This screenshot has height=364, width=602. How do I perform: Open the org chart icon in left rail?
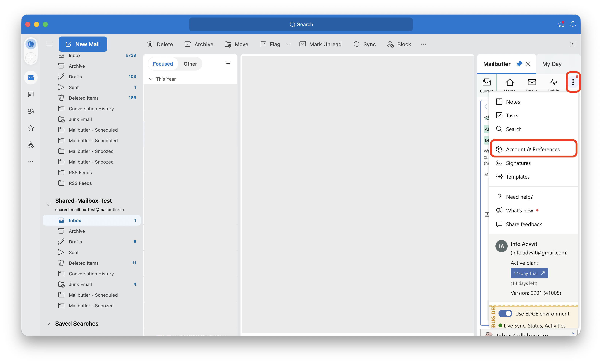pos(31,145)
